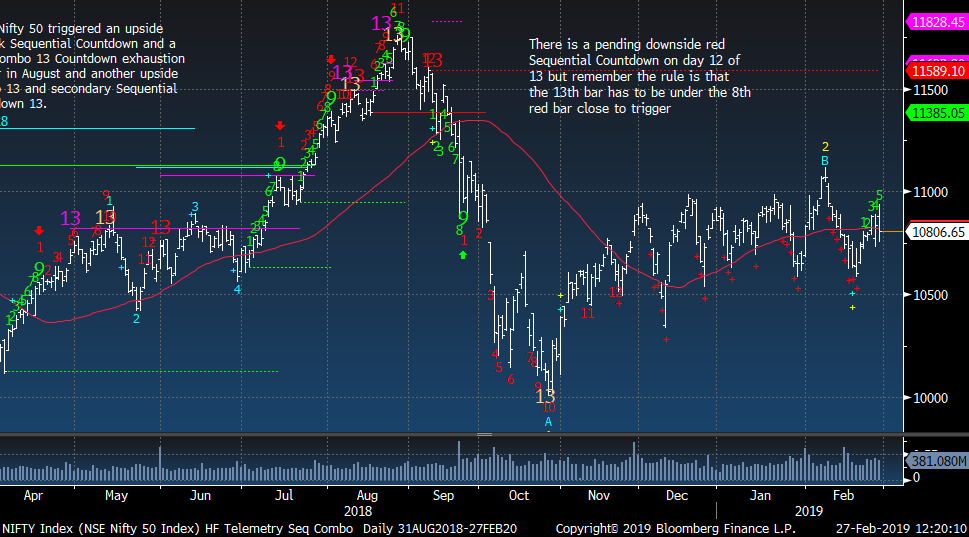Click the Sep label on the date axis
This screenshot has height=537, width=969.
coord(443,496)
